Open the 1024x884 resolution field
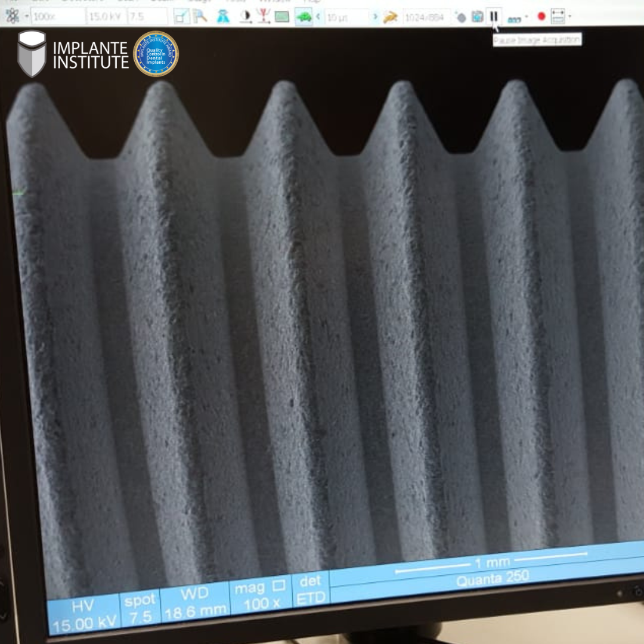Viewport: 644px width, 644px height. [x=426, y=17]
